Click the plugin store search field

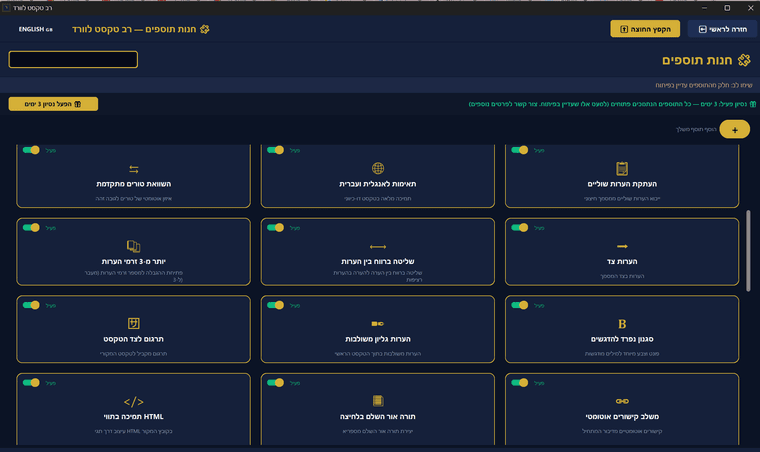tap(73, 60)
